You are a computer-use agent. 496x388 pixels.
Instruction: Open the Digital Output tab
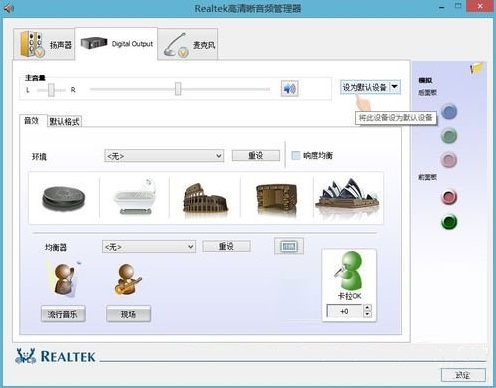[x=116, y=44]
